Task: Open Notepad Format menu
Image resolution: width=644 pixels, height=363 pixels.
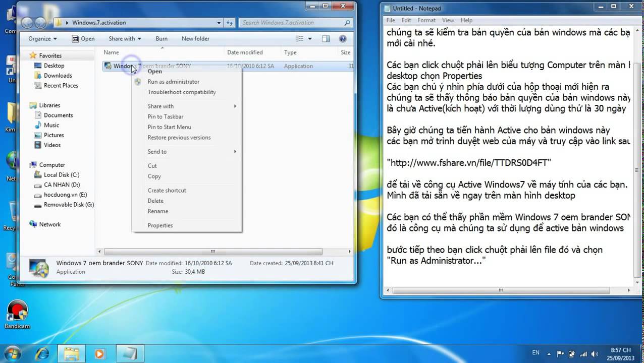Action: (426, 20)
